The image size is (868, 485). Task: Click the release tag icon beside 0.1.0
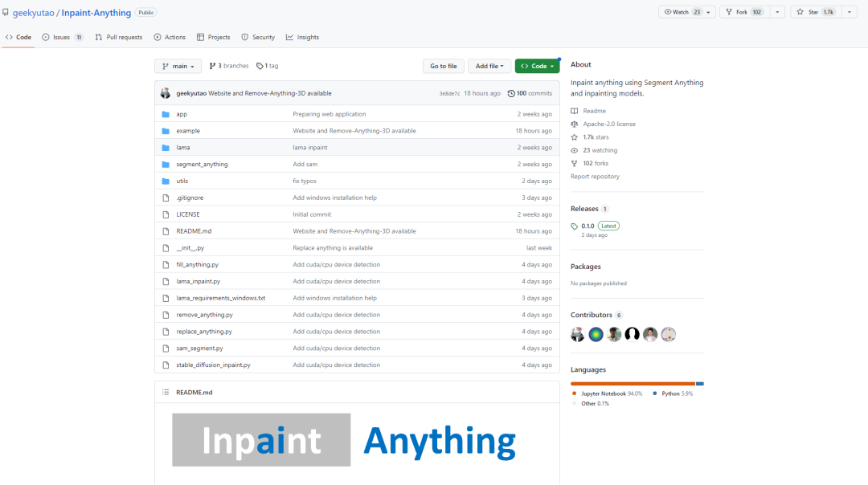point(574,226)
